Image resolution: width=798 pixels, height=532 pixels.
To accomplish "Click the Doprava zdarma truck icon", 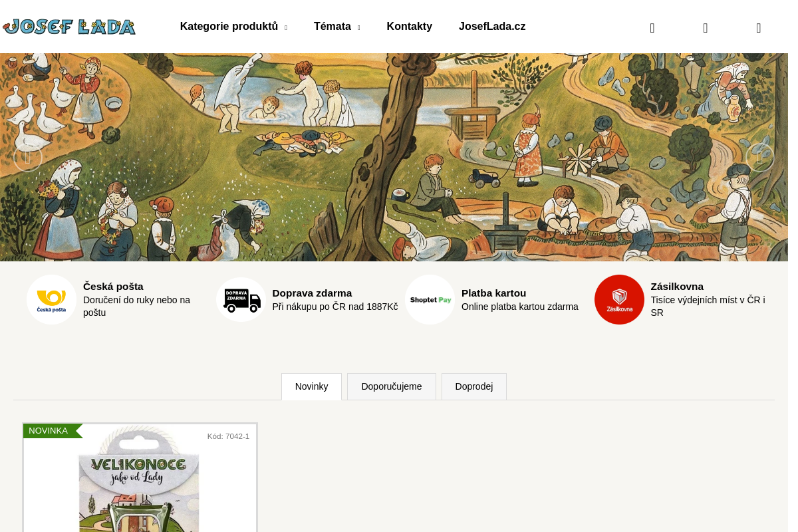I will tap(241, 299).
